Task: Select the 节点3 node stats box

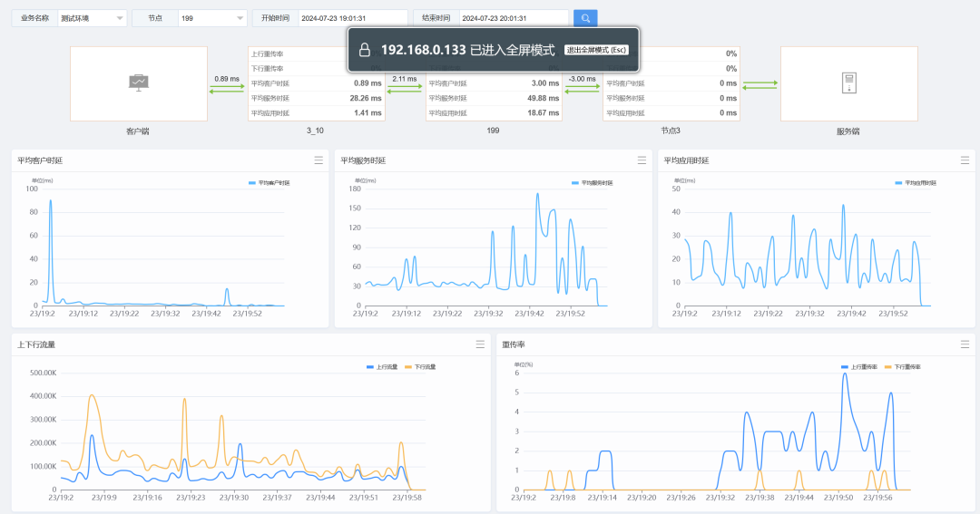Action: (671, 83)
